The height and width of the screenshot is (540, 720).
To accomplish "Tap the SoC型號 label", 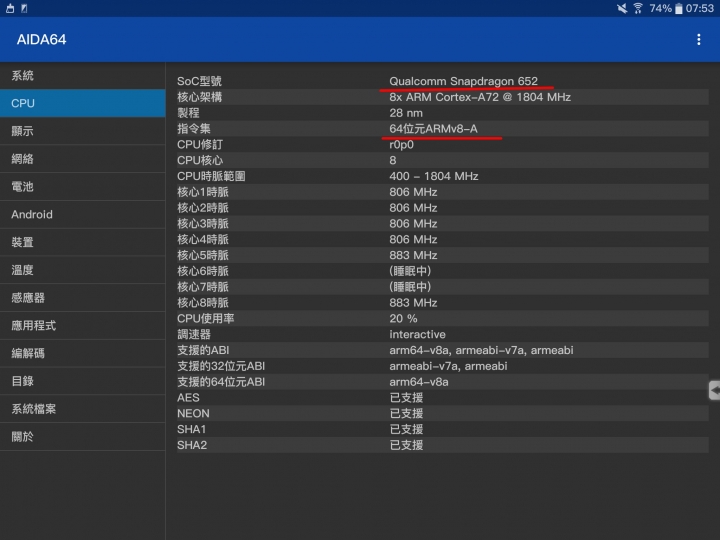I will [x=199, y=81].
